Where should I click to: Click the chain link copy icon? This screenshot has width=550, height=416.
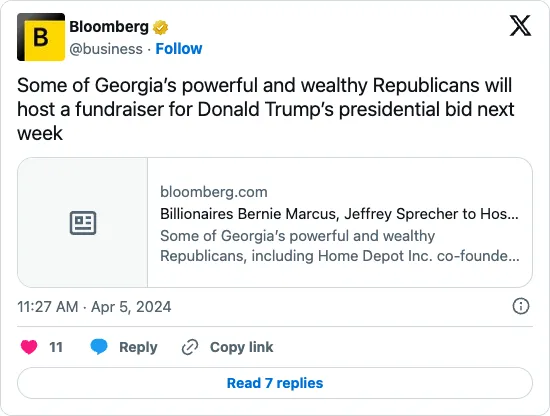[x=190, y=347]
